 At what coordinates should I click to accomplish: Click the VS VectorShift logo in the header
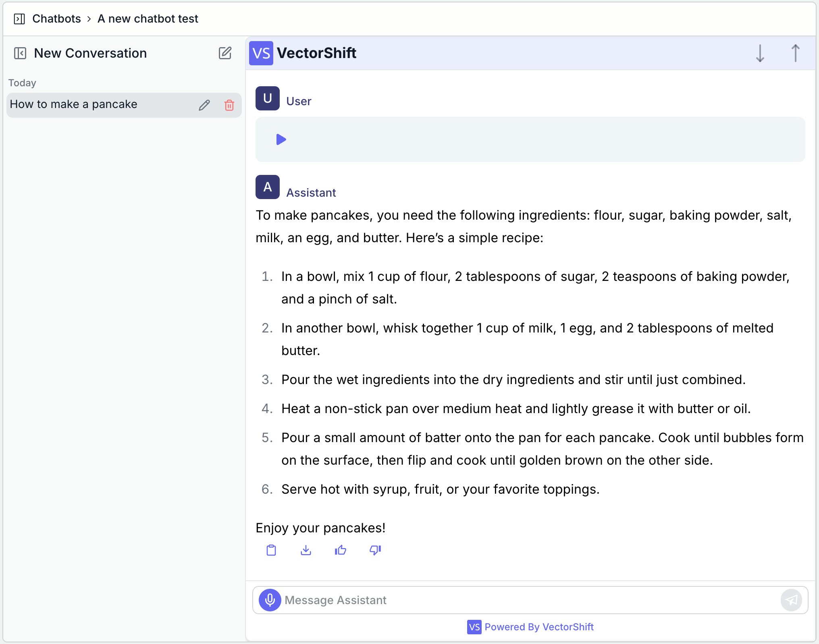click(261, 53)
